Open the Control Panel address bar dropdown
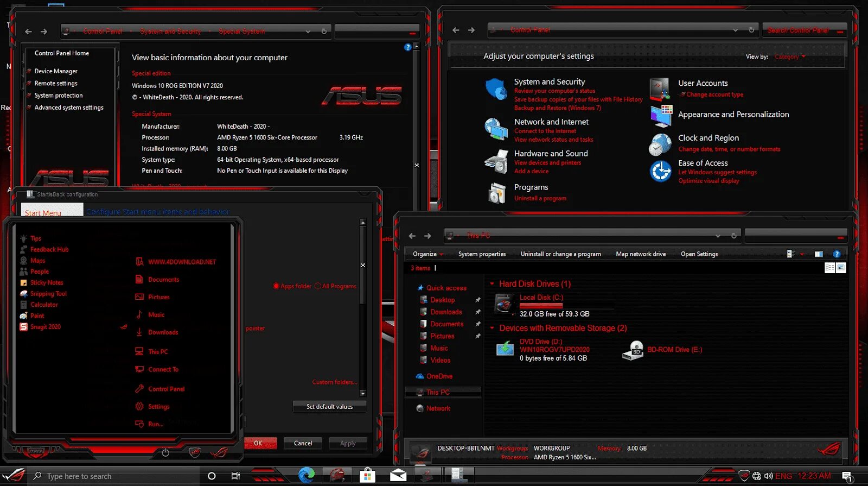The image size is (868, 486). (735, 30)
